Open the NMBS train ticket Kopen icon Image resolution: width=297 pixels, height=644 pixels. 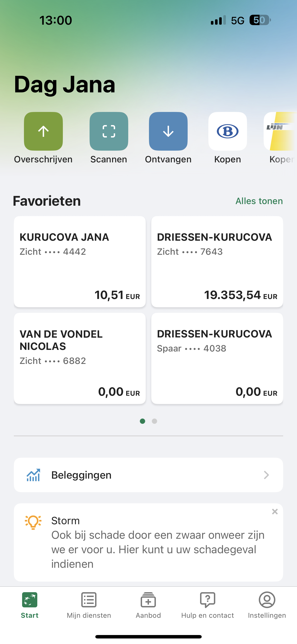point(227,131)
